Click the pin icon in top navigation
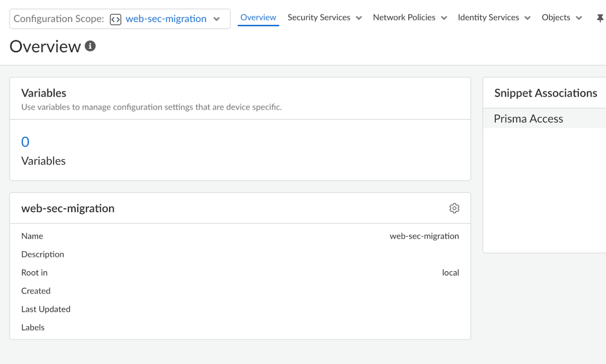 pyautogui.click(x=600, y=18)
